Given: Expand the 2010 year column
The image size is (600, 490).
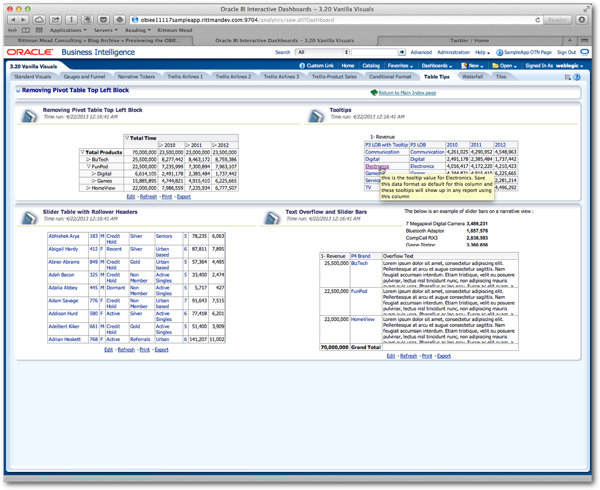Looking at the screenshot, I should 161,145.
